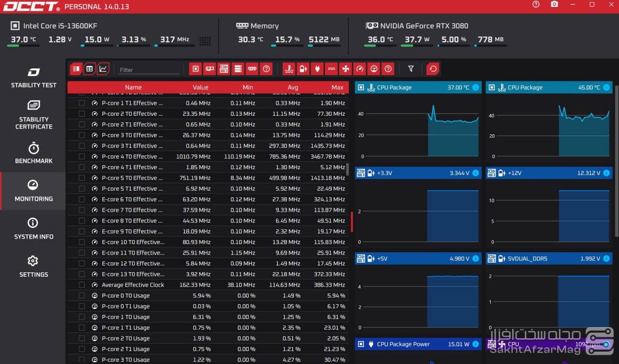Sort the table by Max column
The height and width of the screenshot is (364, 619).
click(x=337, y=88)
